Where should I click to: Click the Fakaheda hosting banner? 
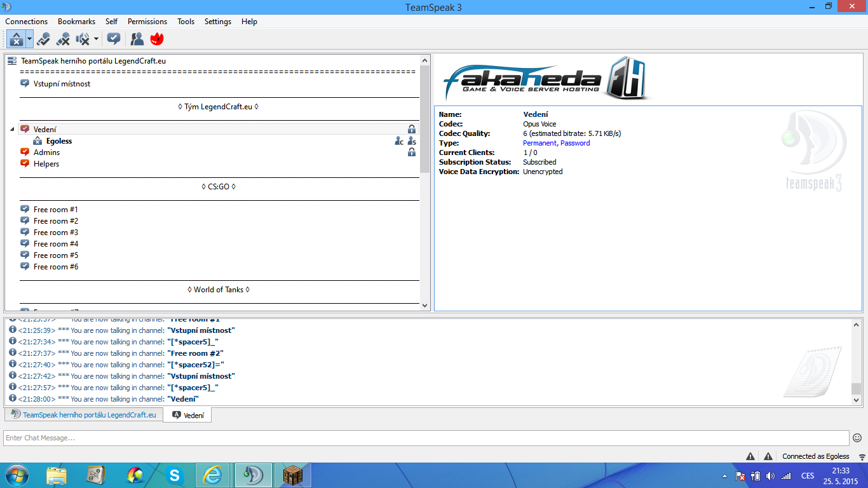coord(545,79)
